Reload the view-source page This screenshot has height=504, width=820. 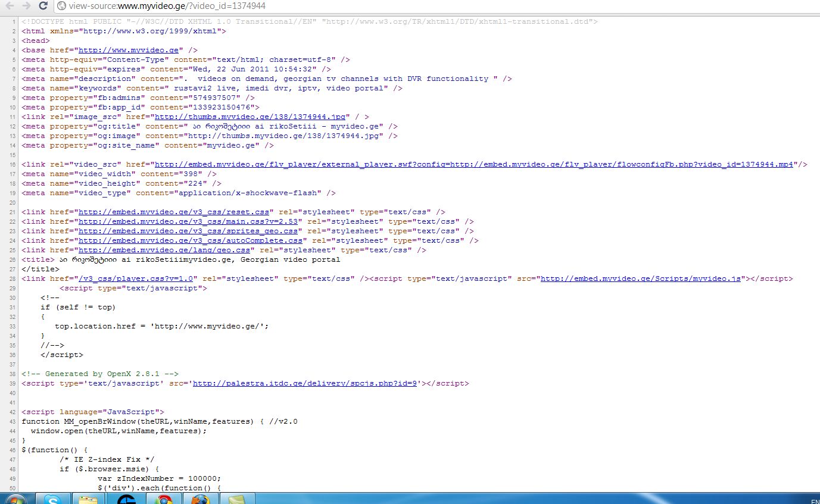(x=43, y=6)
